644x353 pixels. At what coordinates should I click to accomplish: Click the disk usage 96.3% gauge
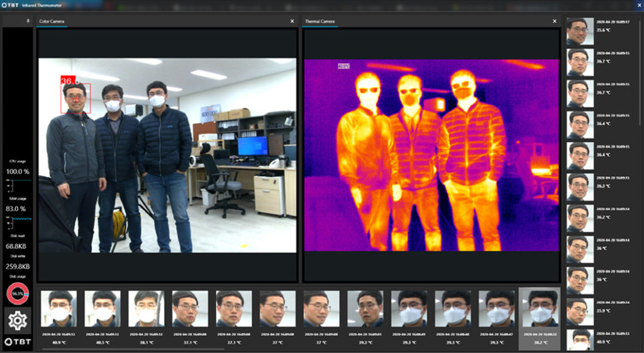[18, 294]
